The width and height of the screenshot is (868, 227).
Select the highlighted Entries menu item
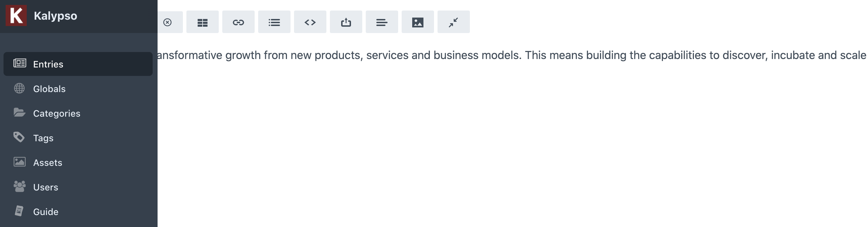pyautogui.click(x=48, y=64)
